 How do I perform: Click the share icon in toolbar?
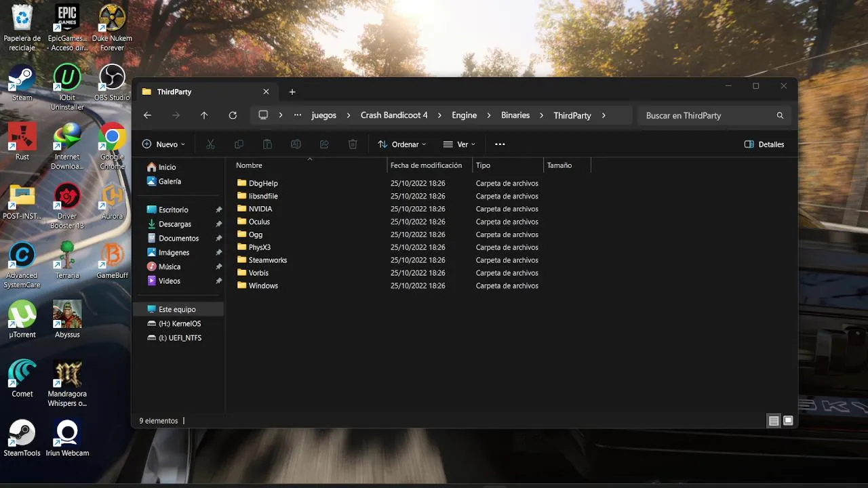324,144
